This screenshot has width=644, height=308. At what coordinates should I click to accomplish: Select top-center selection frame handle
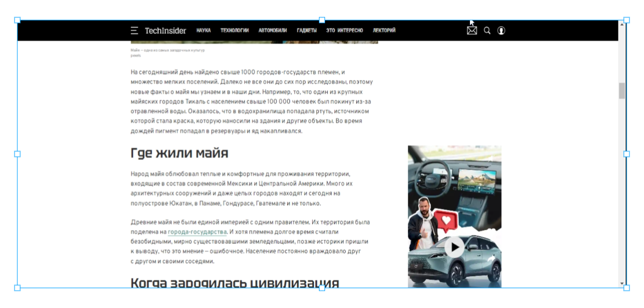point(322,20)
